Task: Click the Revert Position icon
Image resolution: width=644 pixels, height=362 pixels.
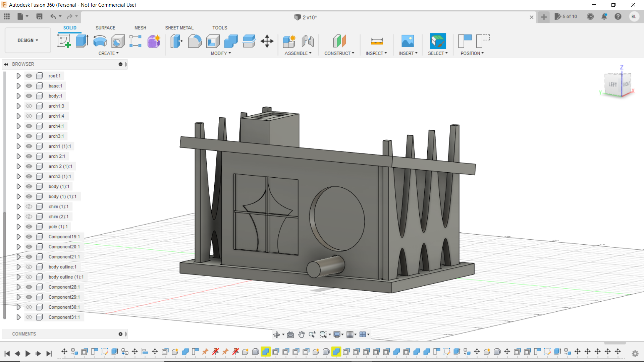Action: [483, 41]
